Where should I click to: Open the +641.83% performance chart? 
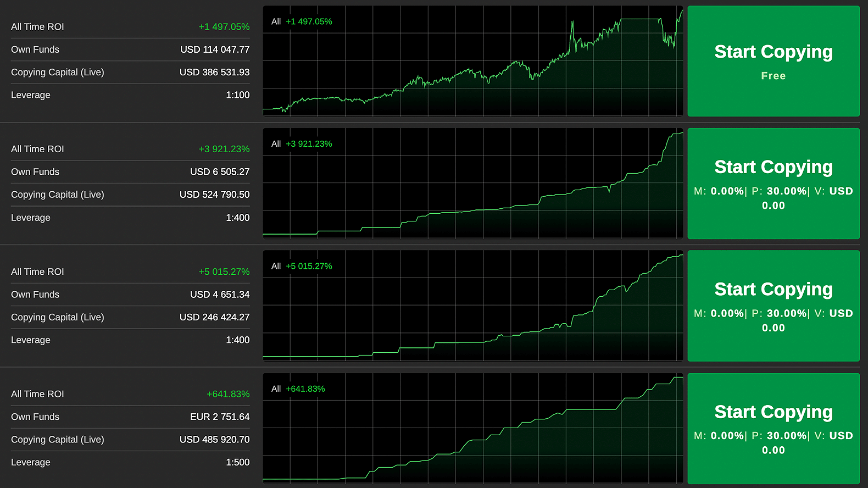[473, 429]
